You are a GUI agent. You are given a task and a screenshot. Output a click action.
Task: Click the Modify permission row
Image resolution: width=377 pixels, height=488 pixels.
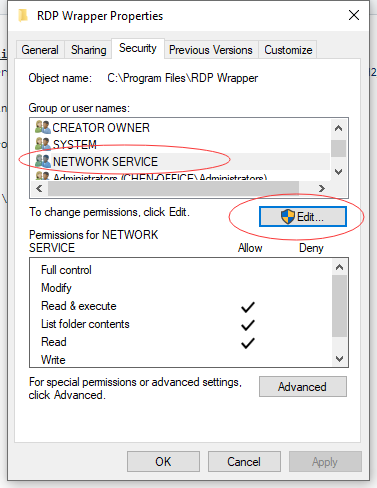pos(181,288)
